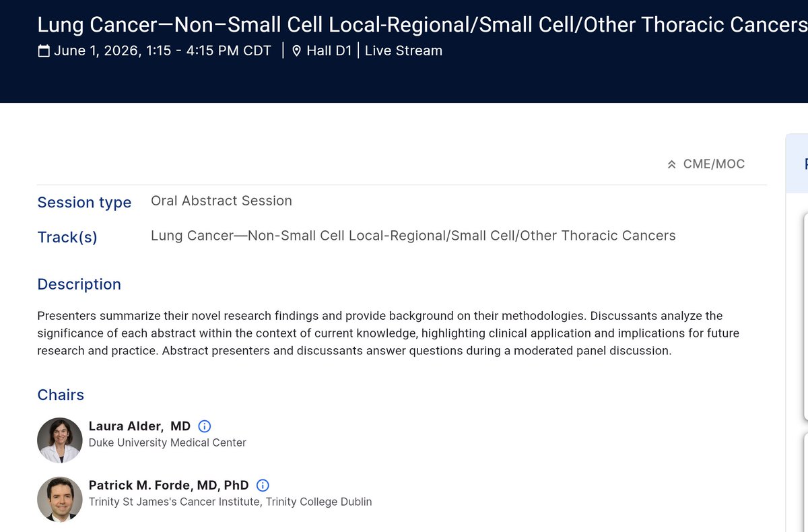This screenshot has width=808, height=532.
Task: Open Patrick M. Forde's profile photo
Action: (60, 499)
